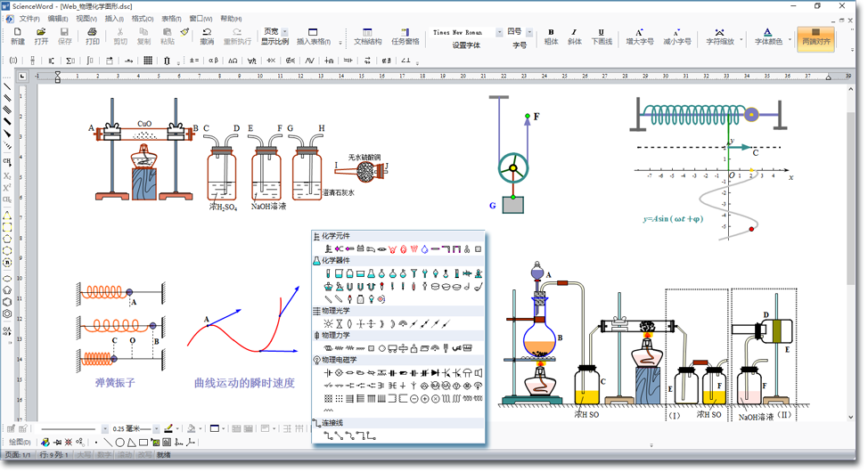Click the 两端对齐 (justify) button

815,37
